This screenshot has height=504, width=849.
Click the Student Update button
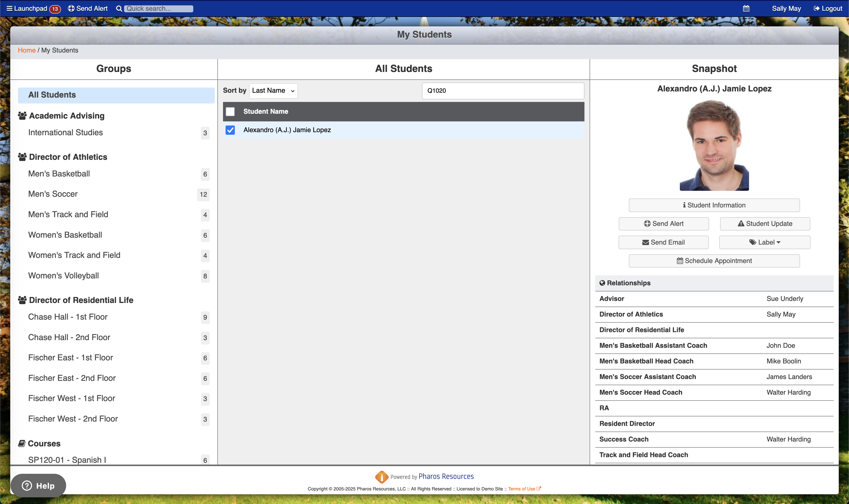click(765, 224)
